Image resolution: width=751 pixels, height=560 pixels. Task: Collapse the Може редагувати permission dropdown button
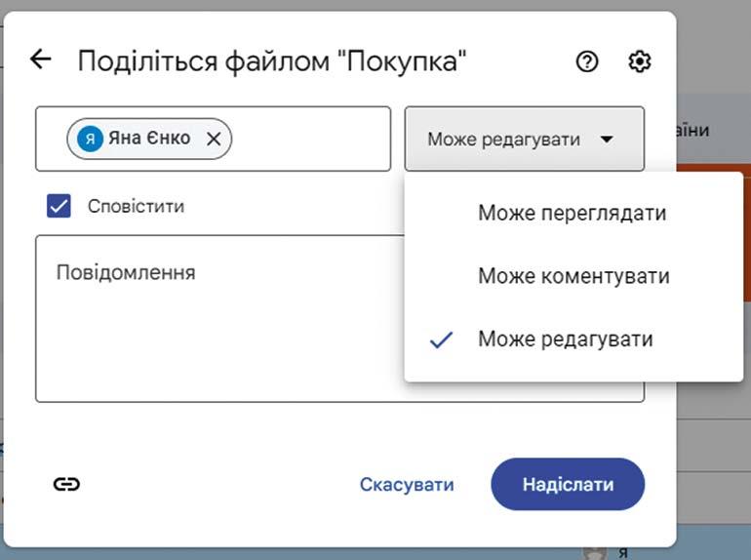pos(524,140)
